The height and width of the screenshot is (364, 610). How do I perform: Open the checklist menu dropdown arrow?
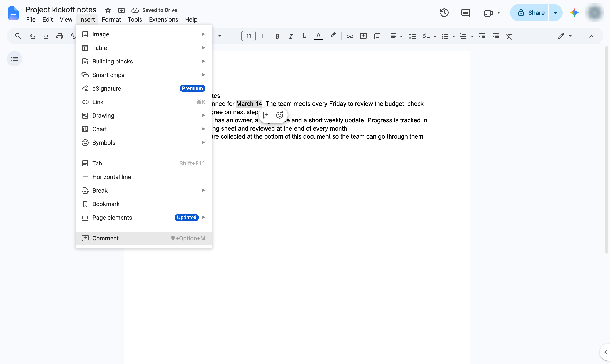(x=435, y=37)
